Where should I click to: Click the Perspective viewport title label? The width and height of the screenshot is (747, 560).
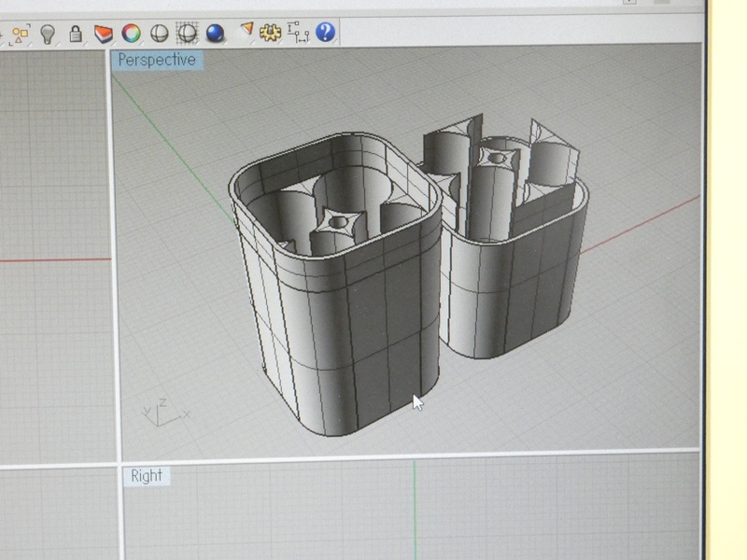point(157,60)
